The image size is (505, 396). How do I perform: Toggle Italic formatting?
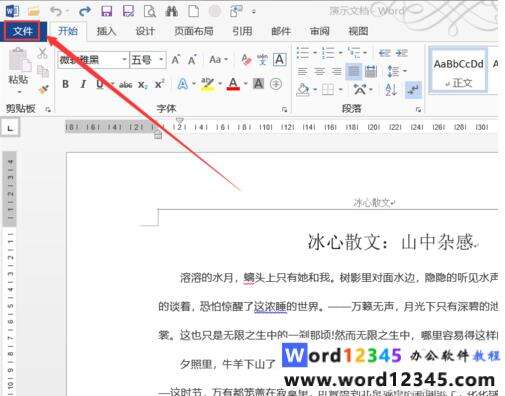coord(83,84)
